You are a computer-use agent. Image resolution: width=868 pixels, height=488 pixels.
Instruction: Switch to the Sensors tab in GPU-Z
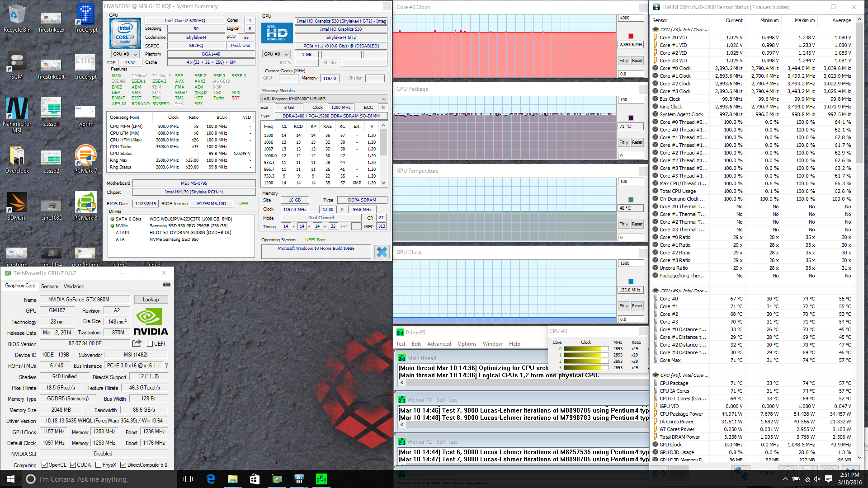click(49, 286)
